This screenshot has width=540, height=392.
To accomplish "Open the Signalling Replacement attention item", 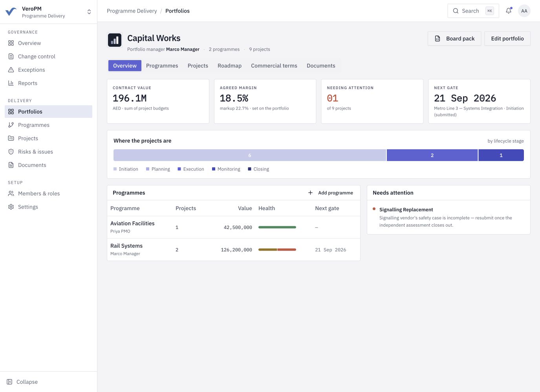I will point(448,217).
